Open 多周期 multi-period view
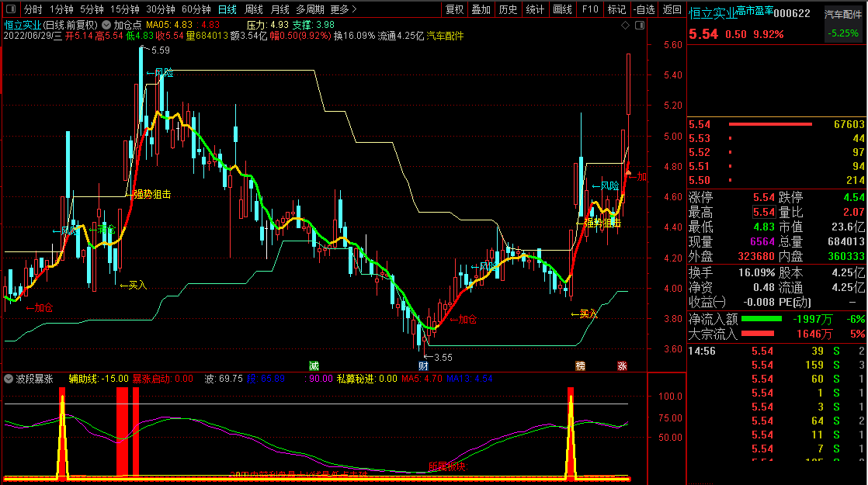Screen dimensions: 868x485 (x=310, y=9)
